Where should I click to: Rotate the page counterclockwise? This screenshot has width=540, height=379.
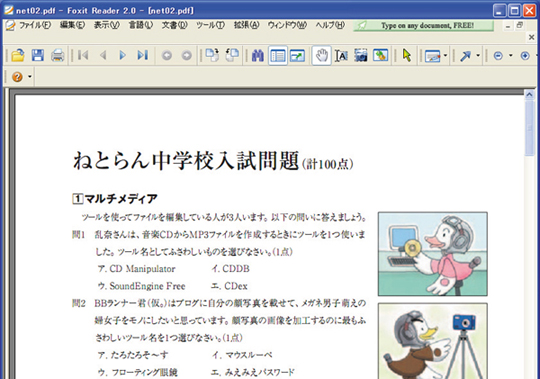click(232, 55)
